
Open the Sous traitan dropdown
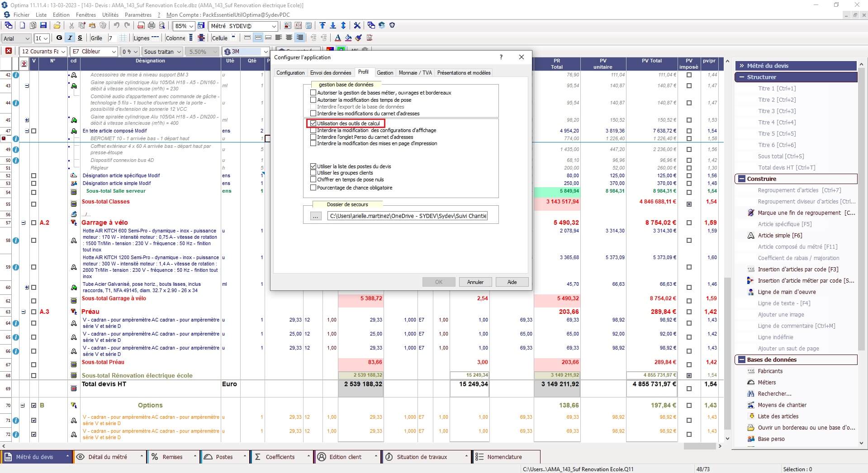[x=179, y=52]
